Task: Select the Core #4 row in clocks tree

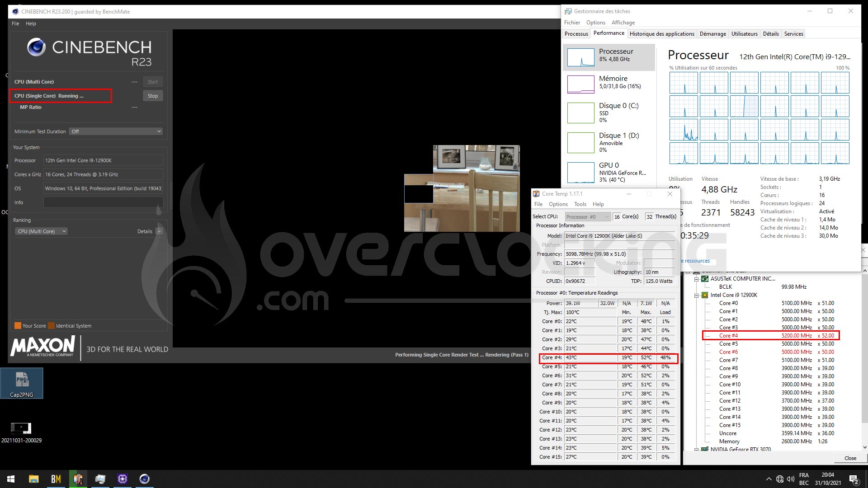Action: (x=771, y=336)
